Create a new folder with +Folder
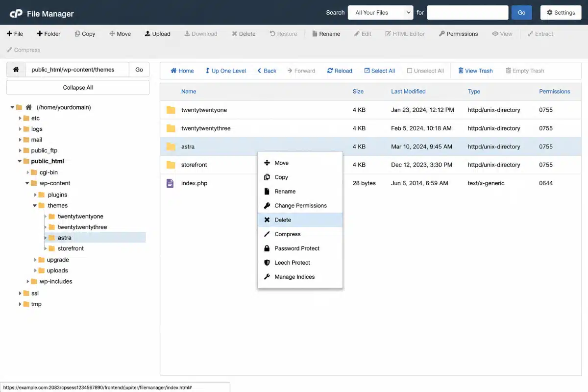This screenshot has height=392, width=588. tap(49, 34)
